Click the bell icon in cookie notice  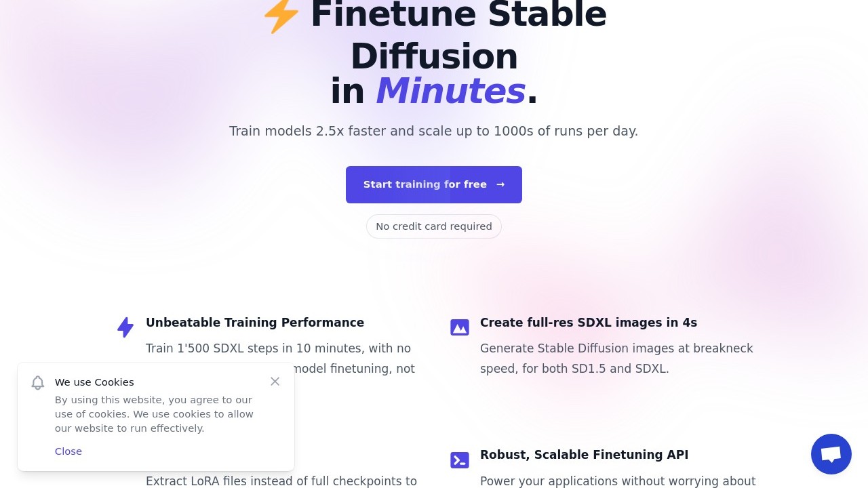(38, 383)
